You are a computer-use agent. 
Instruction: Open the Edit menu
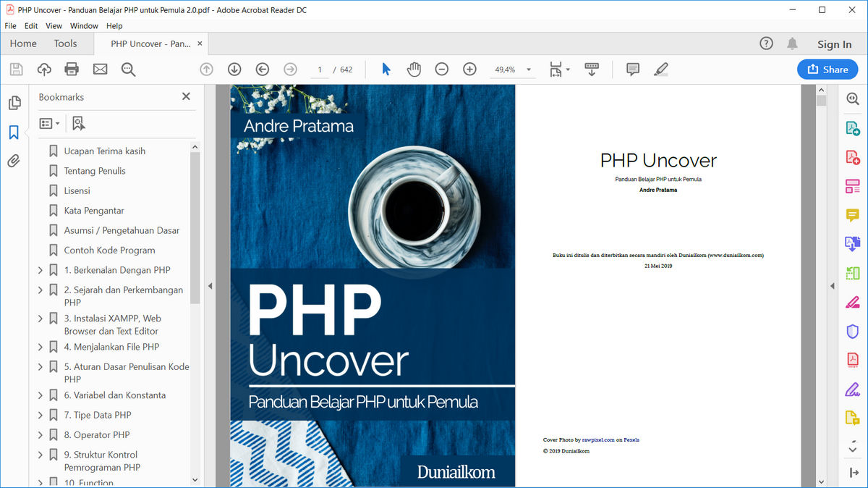coord(31,26)
